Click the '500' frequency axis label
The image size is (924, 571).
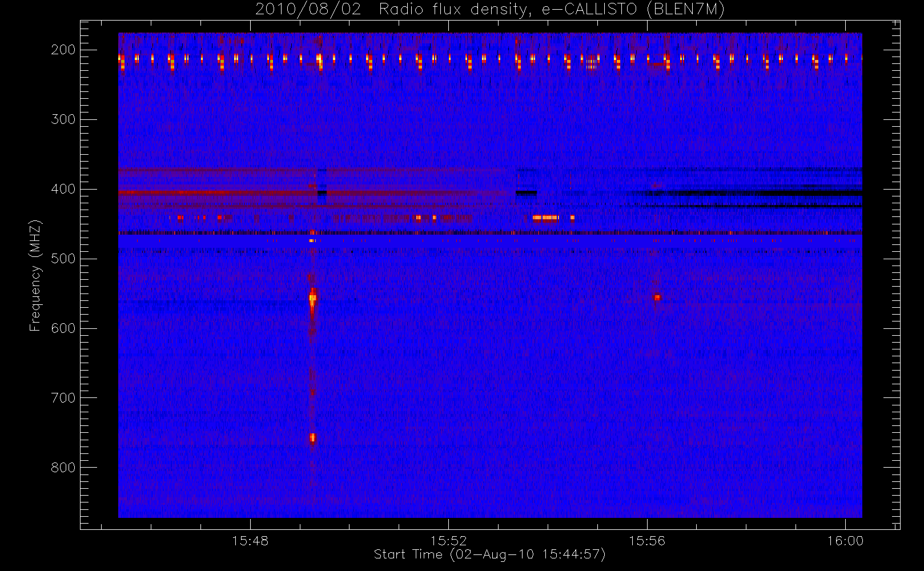click(63, 259)
